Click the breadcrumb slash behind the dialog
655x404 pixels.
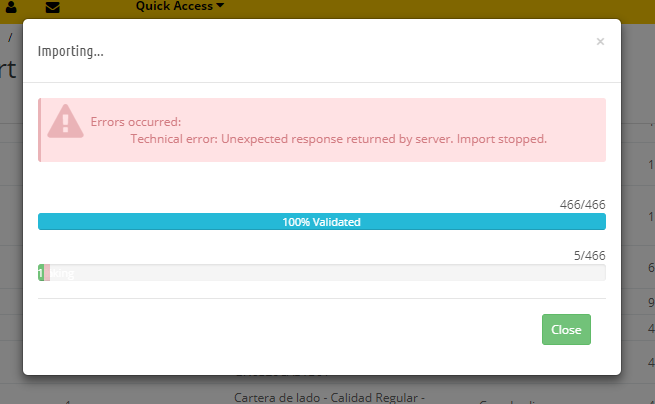coord(11,36)
